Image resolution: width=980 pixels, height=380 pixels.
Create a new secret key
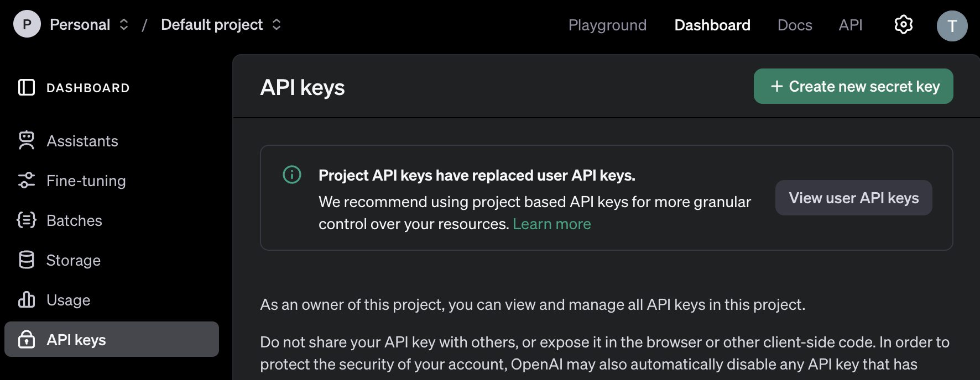pos(853,86)
